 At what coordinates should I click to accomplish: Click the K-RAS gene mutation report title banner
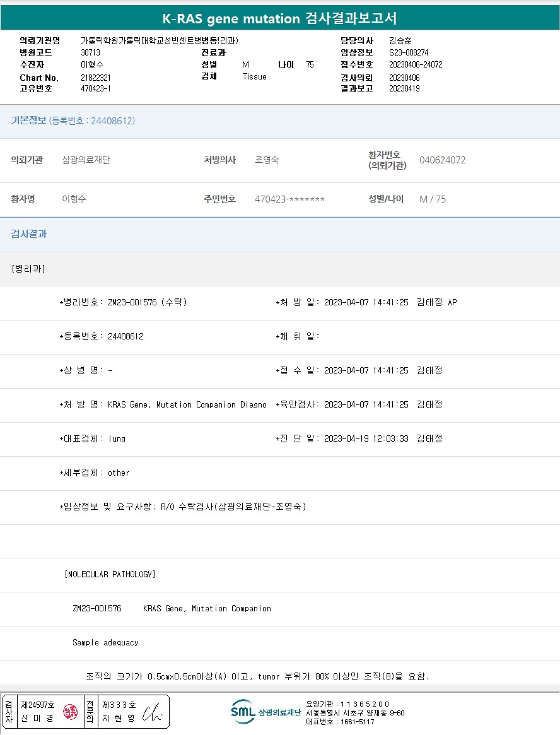pyautogui.click(x=280, y=18)
